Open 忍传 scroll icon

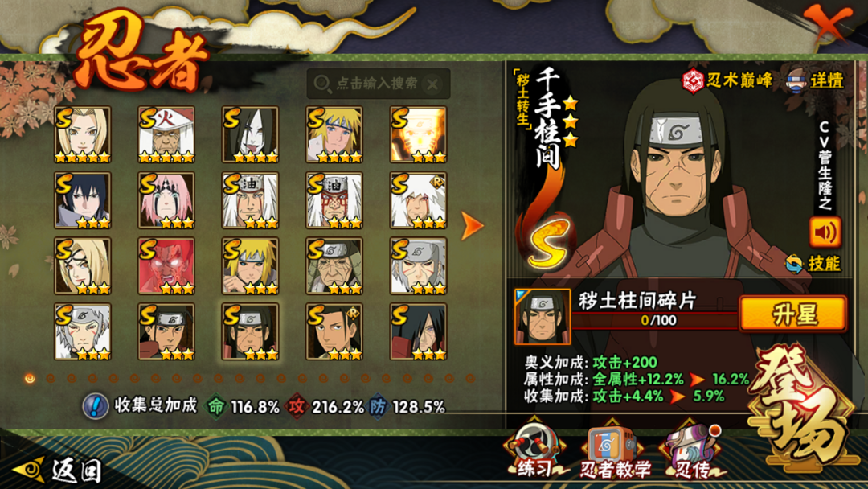tap(692, 450)
